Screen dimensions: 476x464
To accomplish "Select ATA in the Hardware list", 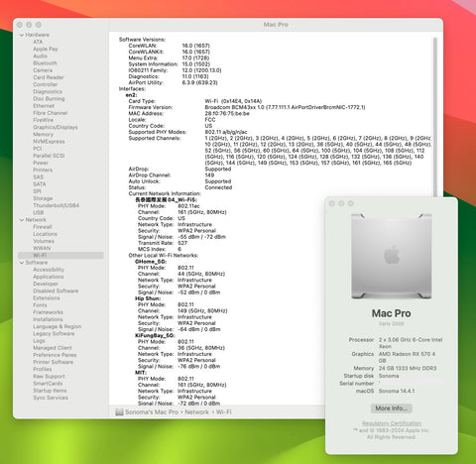I will pyautogui.click(x=38, y=42).
